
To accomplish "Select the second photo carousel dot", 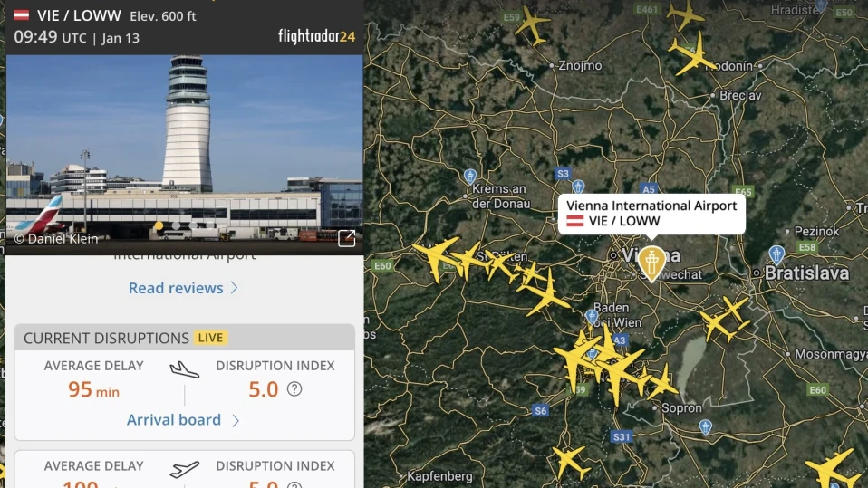I will (176, 225).
